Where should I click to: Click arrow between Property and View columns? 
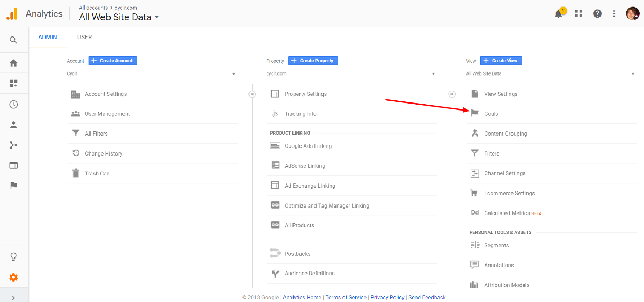[452, 94]
